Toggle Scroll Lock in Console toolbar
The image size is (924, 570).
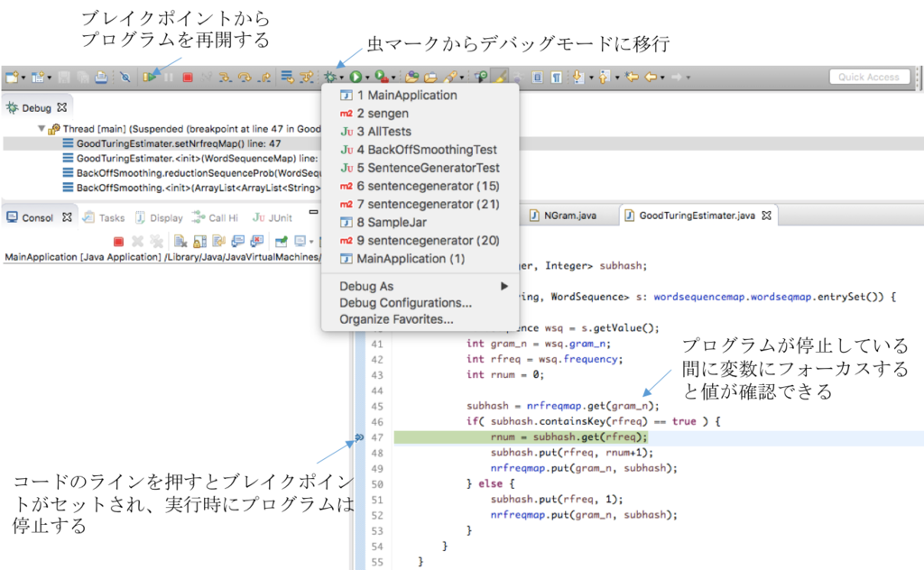tap(199, 242)
